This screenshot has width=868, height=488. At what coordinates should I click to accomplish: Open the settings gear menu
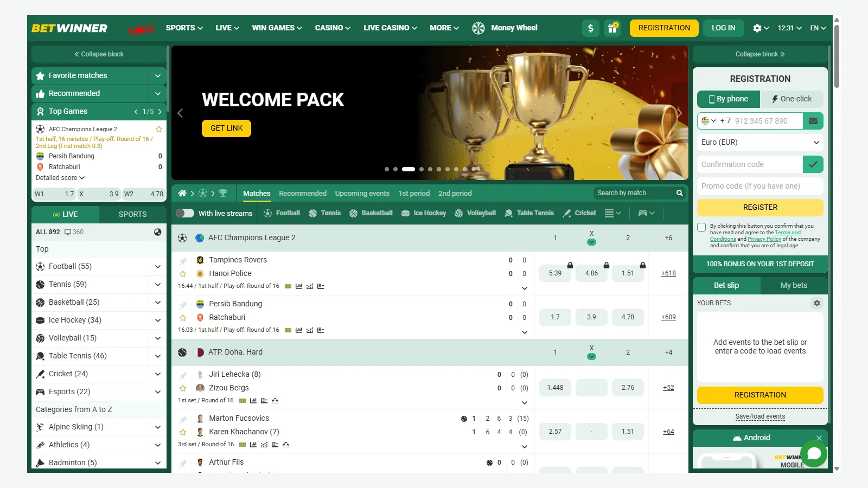[x=761, y=28]
